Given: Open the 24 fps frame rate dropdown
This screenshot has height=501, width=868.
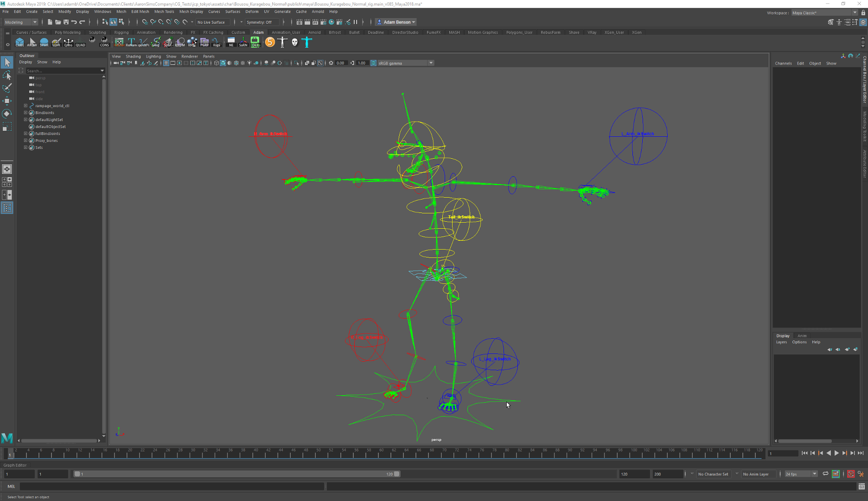Looking at the screenshot, I should pyautogui.click(x=801, y=474).
